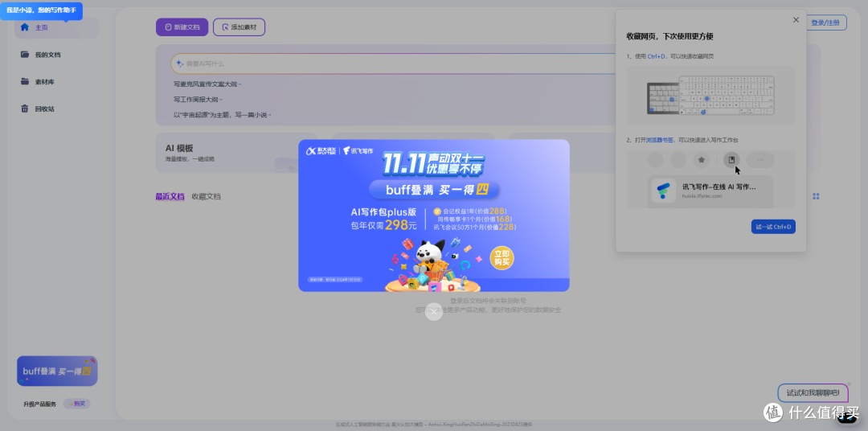Click the trash can icon beside 回收站

click(24, 109)
